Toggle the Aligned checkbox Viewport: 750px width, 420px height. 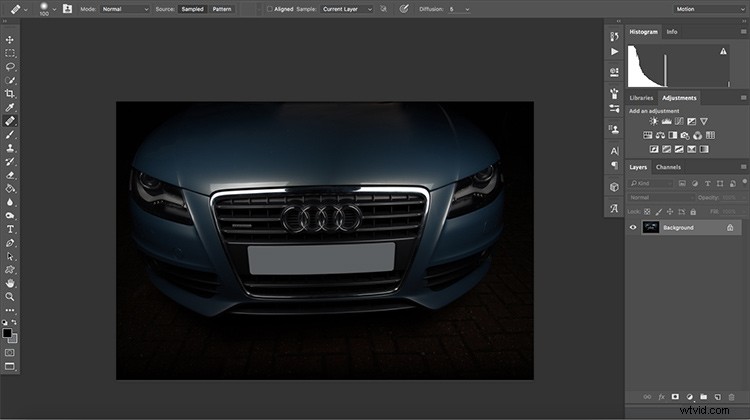[x=269, y=9]
